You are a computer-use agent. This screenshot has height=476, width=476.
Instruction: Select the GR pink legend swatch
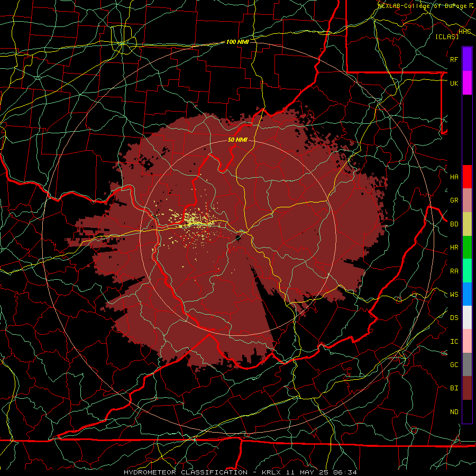467,200
